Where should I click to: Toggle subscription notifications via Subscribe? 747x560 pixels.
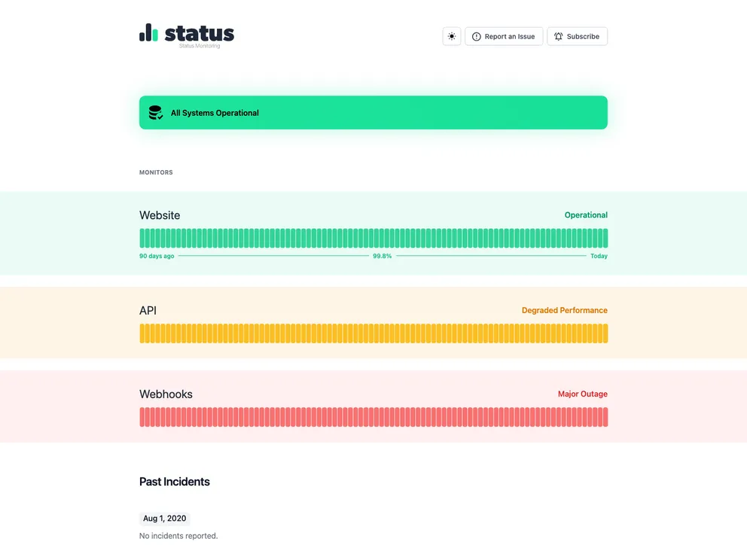(577, 35)
